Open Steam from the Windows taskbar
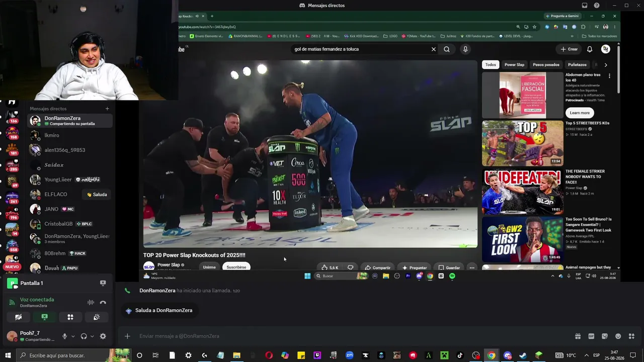Viewport: 644px width, 362px height. (523, 355)
